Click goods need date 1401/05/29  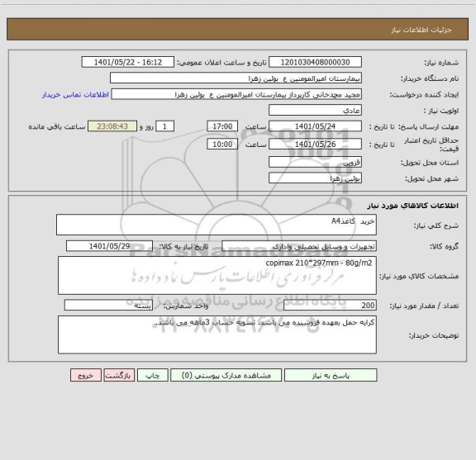(109, 246)
